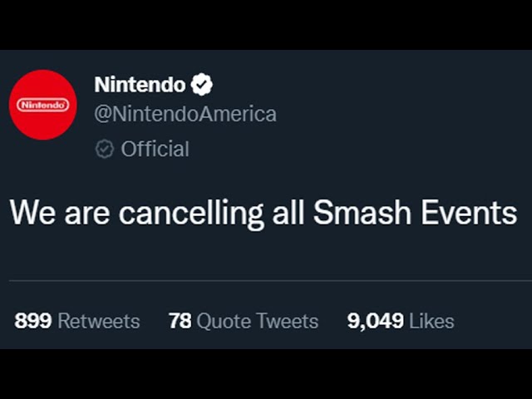
Task: Click the gray Official checkmark icon
Action: coord(105,149)
